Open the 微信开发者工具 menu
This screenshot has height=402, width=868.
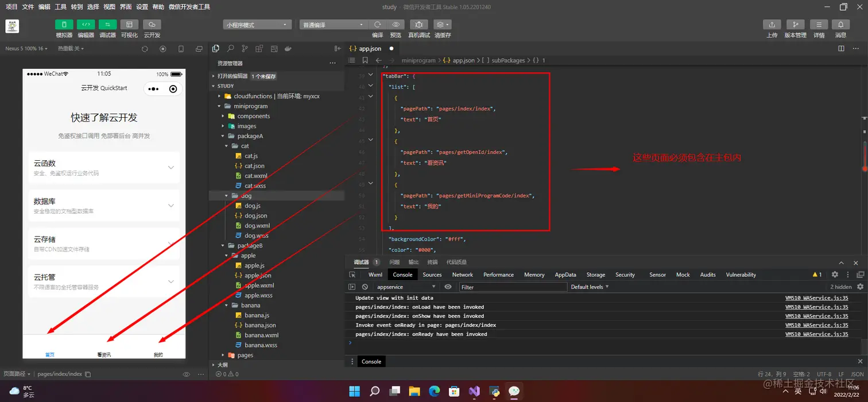[189, 7]
